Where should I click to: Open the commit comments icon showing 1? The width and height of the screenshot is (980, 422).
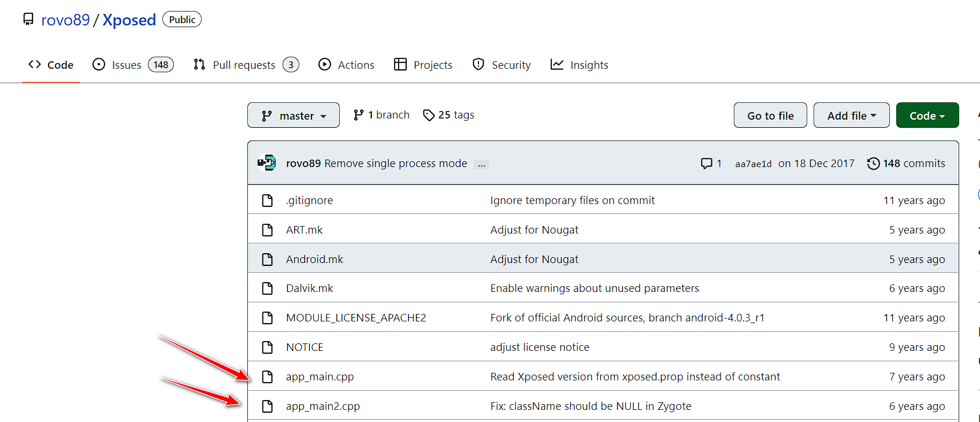pyautogui.click(x=711, y=164)
